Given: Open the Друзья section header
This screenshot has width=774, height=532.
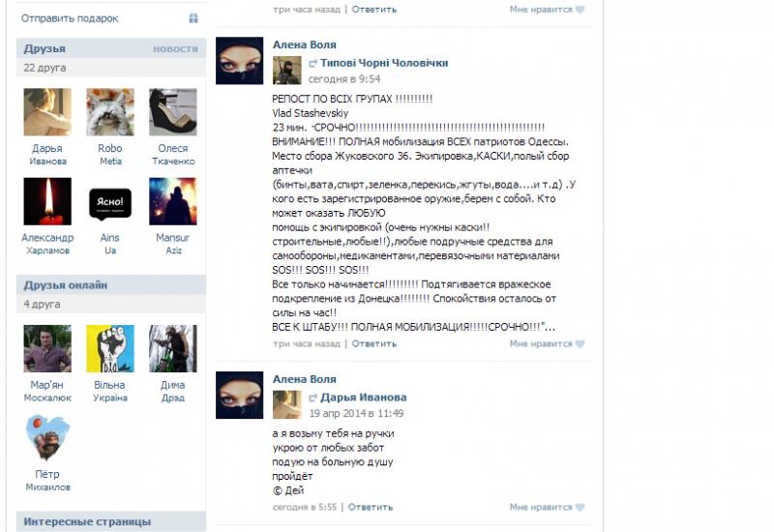Looking at the screenshot, I should [110, 49].
